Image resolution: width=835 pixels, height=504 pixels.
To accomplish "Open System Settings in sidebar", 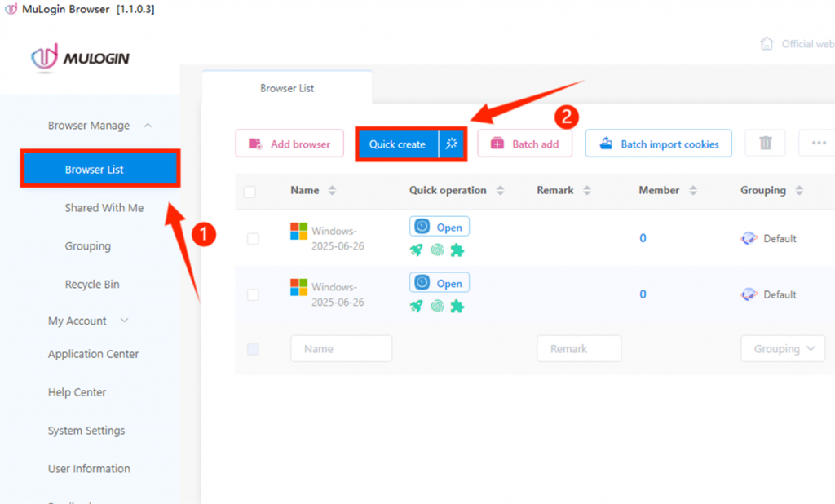I will [x=86, y=431].
